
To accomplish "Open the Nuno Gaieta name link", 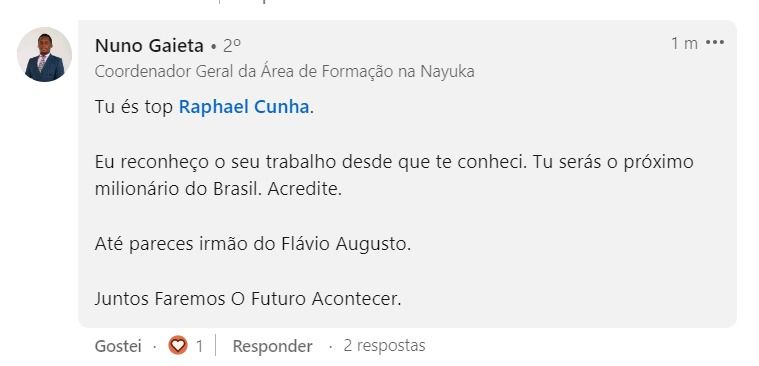I will click(x=149, y=46).
